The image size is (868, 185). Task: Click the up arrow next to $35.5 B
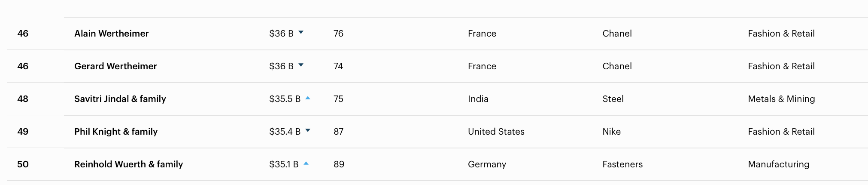308,98
